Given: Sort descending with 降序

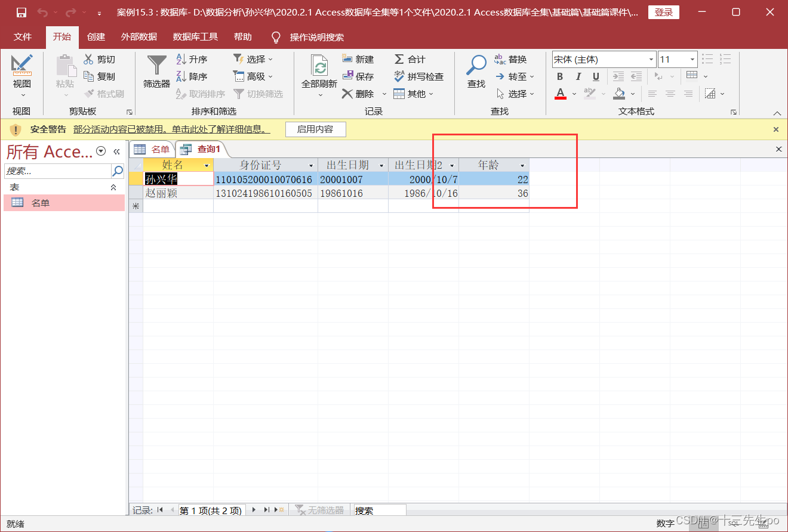Looking at the screenshot, I should (x=192, y=76).
